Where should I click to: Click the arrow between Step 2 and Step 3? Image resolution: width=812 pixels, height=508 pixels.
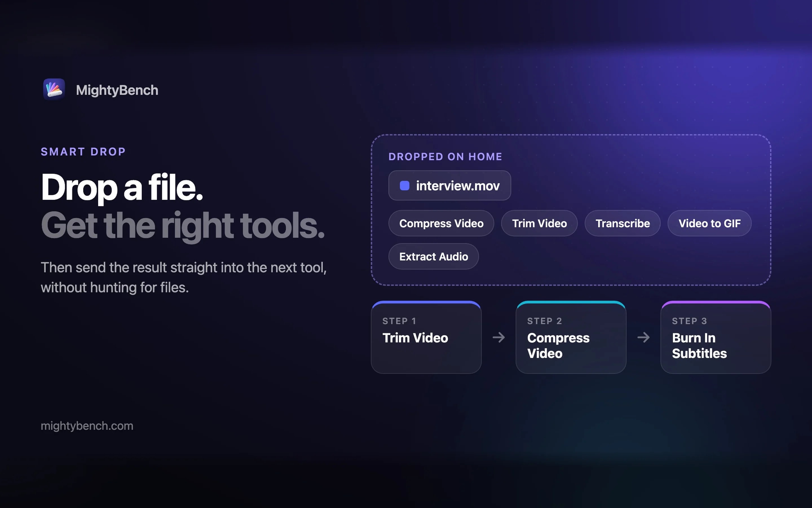(644, 337)
